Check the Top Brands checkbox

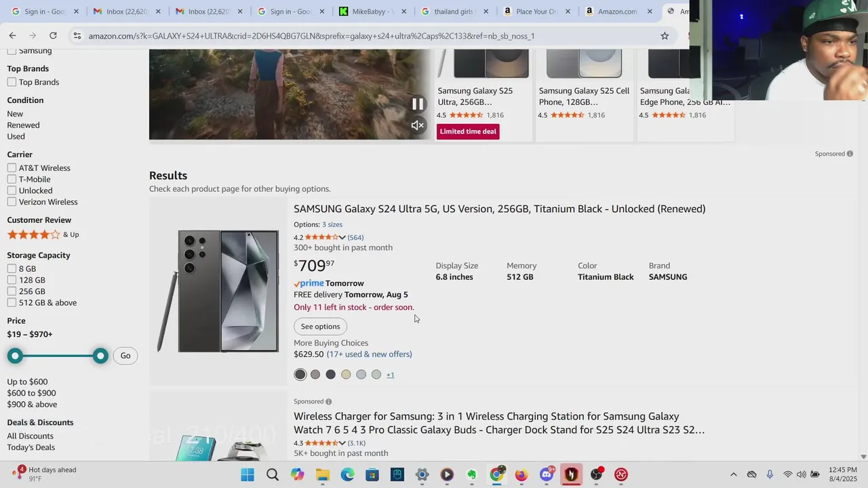click(12, 82)
